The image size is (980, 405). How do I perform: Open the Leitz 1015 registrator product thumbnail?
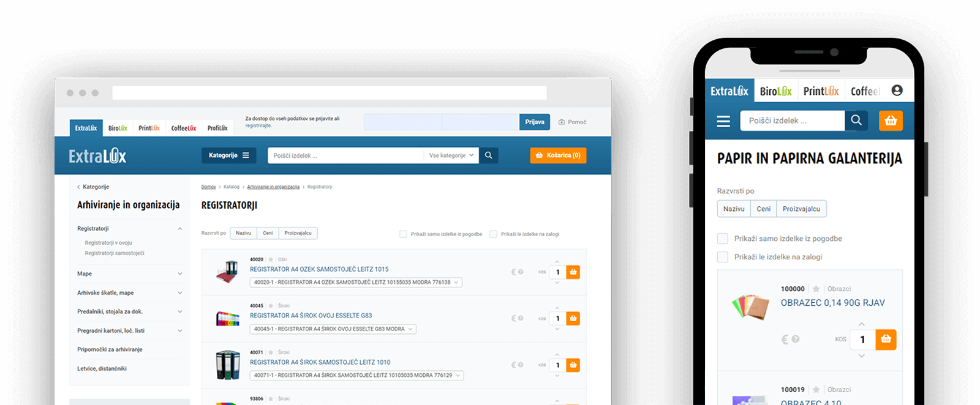[x=227, y=272]
